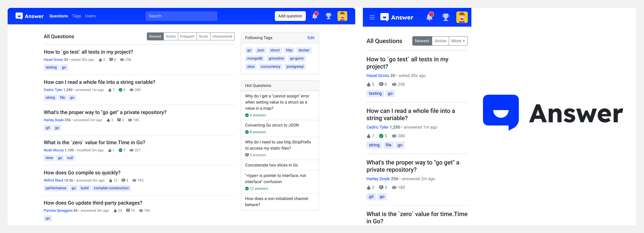Open 'How does a non initialized channel behave?'

(277, 202)
